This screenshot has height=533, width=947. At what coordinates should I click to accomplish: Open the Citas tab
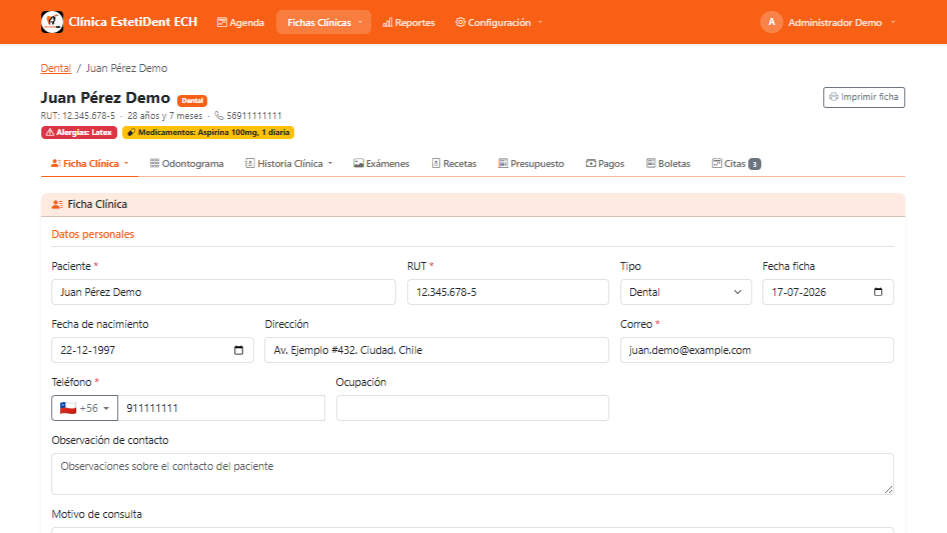[x=736, y=164]
